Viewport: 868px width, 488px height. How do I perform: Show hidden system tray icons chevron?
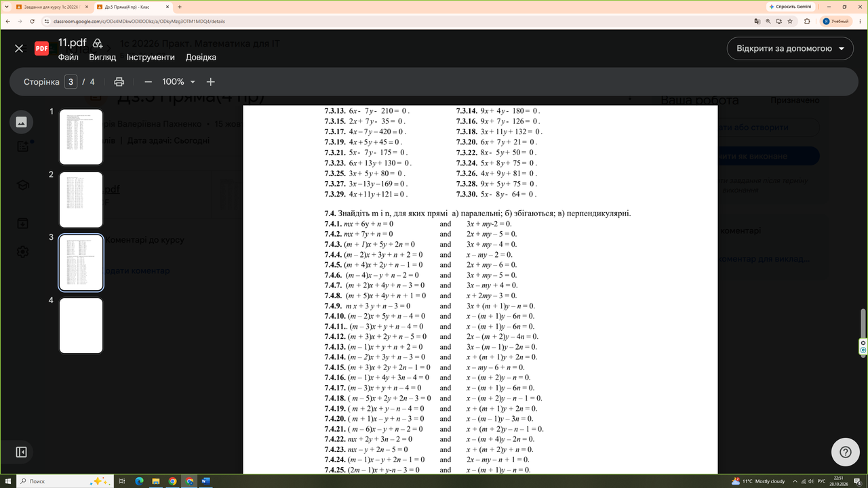coord(793,481)
